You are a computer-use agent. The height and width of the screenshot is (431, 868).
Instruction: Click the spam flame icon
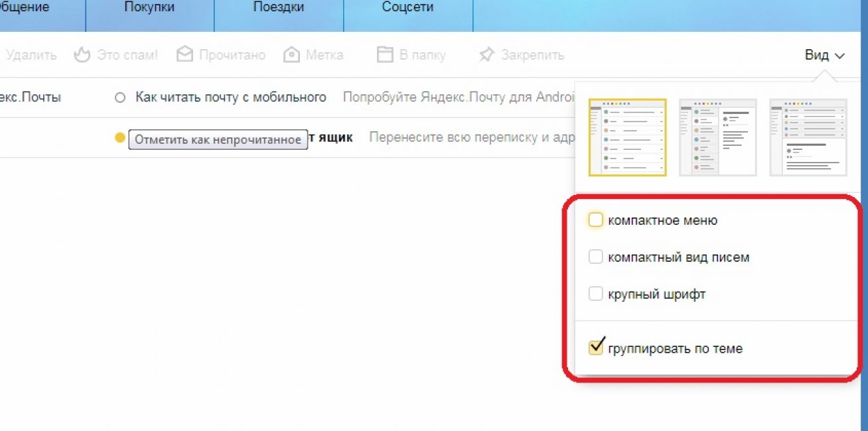click(x=82, y=54)
